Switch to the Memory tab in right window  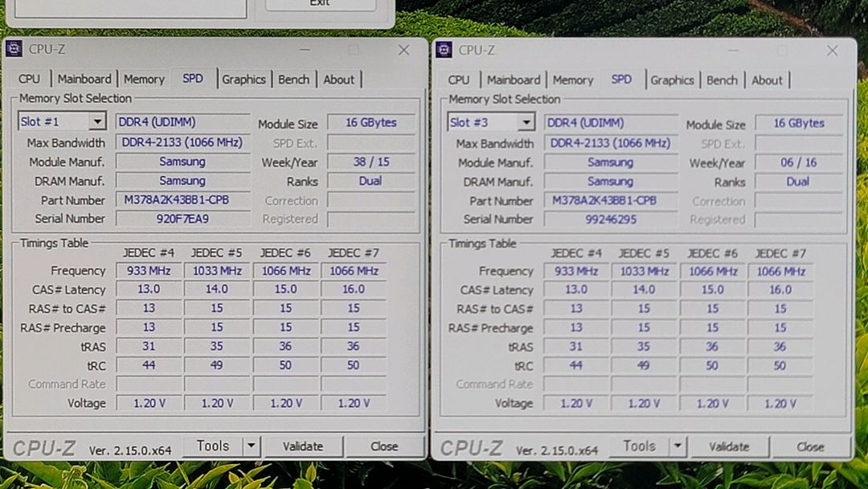(573, 80)
